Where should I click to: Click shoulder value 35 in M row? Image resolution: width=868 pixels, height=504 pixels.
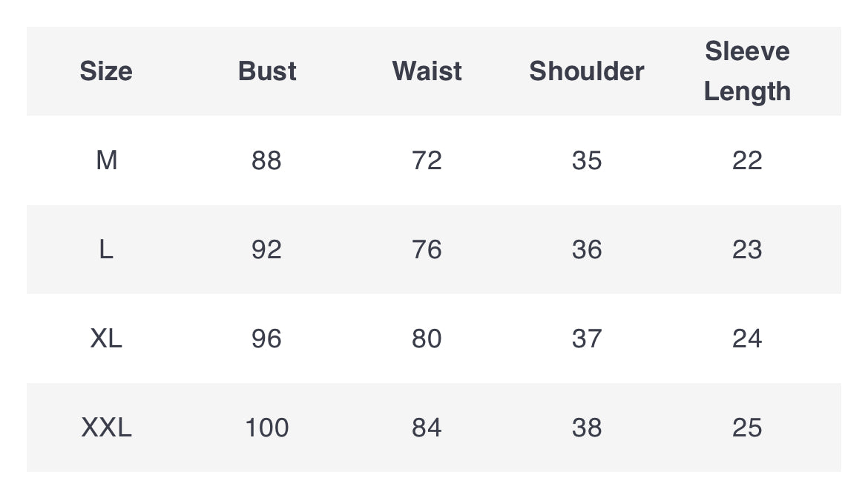(x=587, y=160)
